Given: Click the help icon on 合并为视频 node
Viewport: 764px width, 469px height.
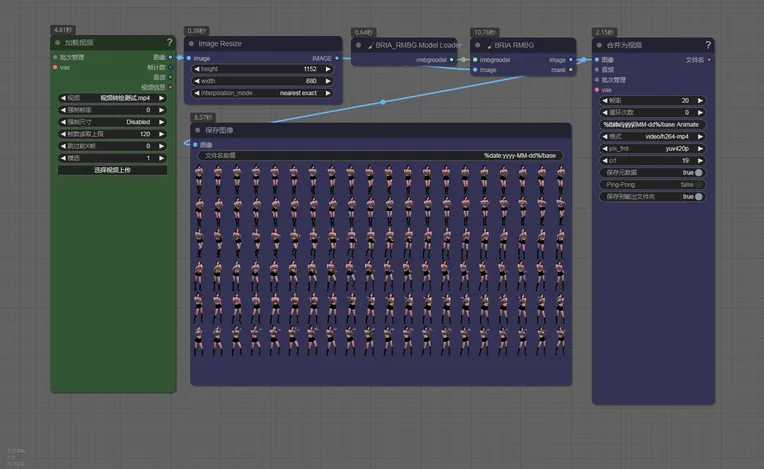Looking at the screenshot, I should pyautogui.click(x=707, y=45).
